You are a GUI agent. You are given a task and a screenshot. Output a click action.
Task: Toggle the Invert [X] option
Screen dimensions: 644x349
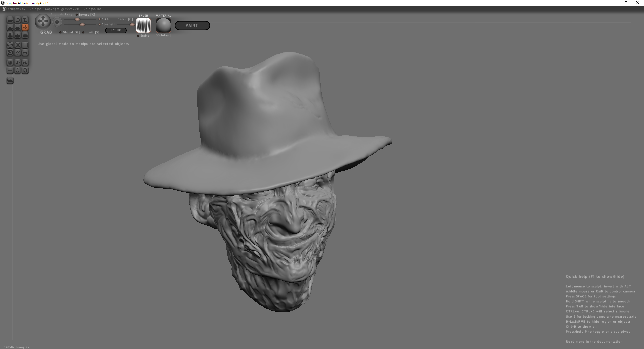pyautogui.click(x=86, y=15)
